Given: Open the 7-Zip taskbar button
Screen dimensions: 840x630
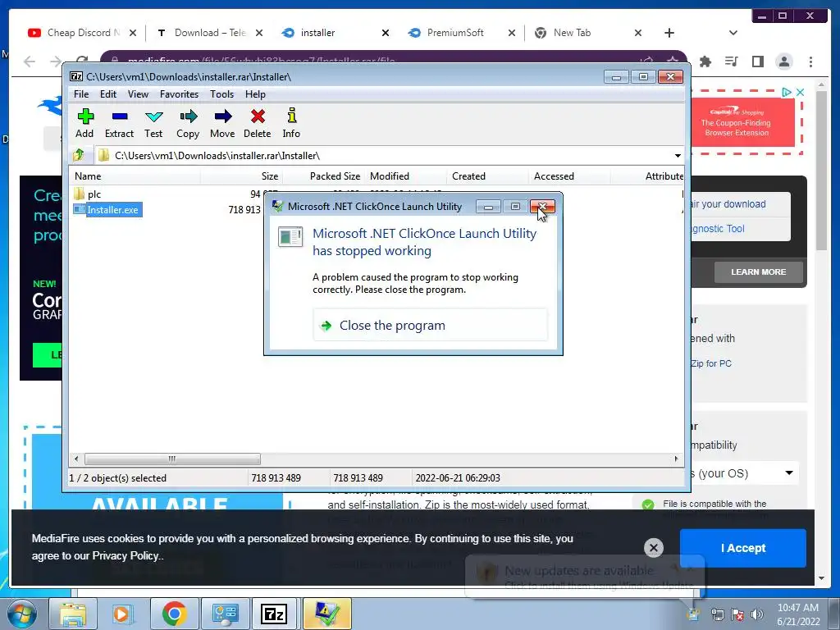Looking at the screenshot, I should click(x=274, y=614).
